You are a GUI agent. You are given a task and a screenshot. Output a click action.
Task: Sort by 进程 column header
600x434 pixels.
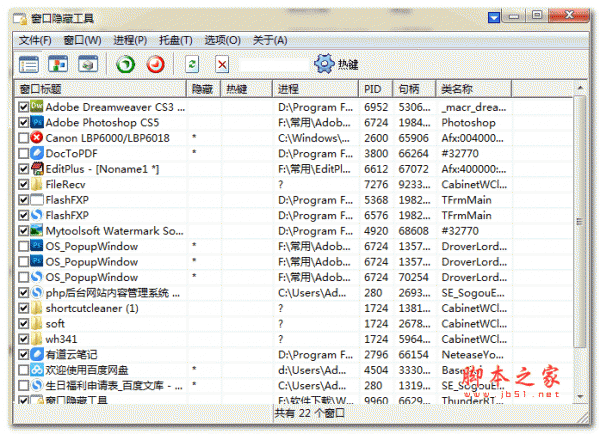(315, 89)
